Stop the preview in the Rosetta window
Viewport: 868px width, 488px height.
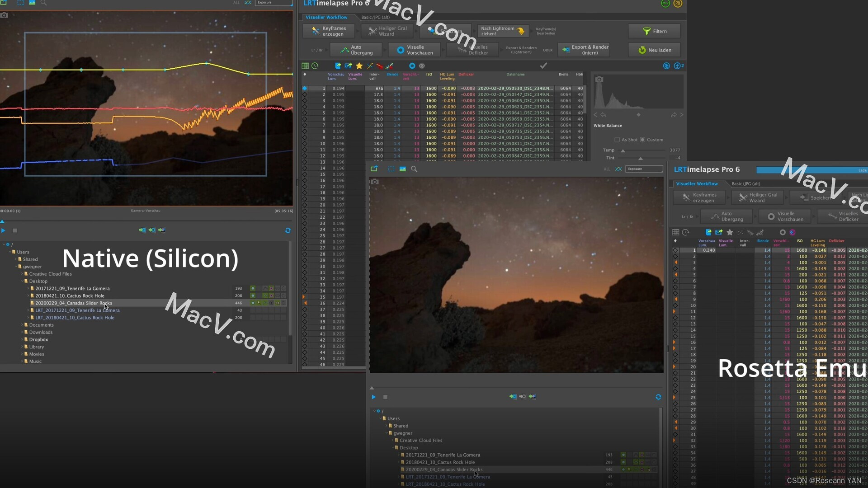pyautogui.click(x=385, y=397)
